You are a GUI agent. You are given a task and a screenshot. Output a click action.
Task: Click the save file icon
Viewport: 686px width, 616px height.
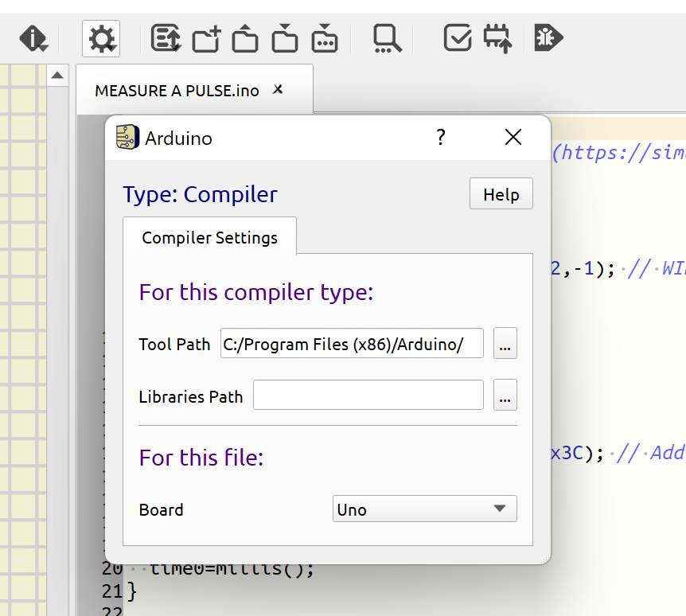point(285,38)
